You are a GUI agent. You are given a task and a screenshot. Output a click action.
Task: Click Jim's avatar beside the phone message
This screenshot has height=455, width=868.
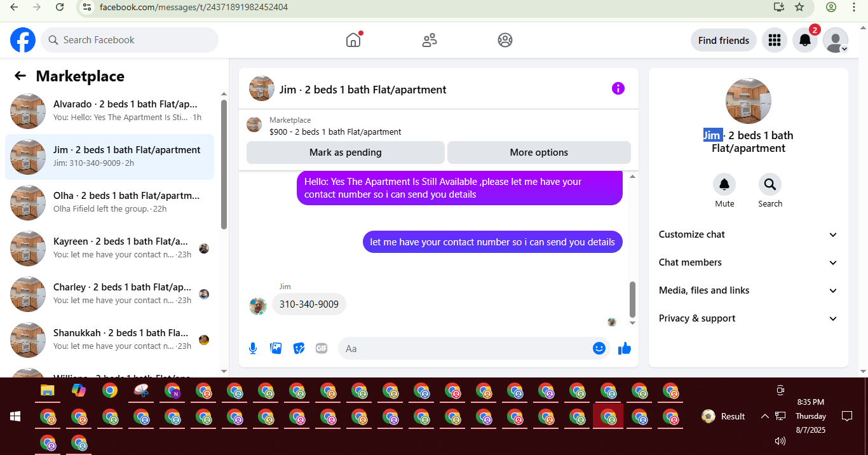pyautogui.click(x=257, y=306)
